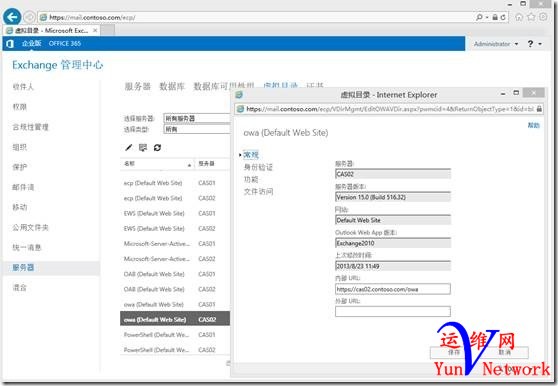558x386 pixels.
Task: Select Mobile in left navigation
Action: click(20, 207)
